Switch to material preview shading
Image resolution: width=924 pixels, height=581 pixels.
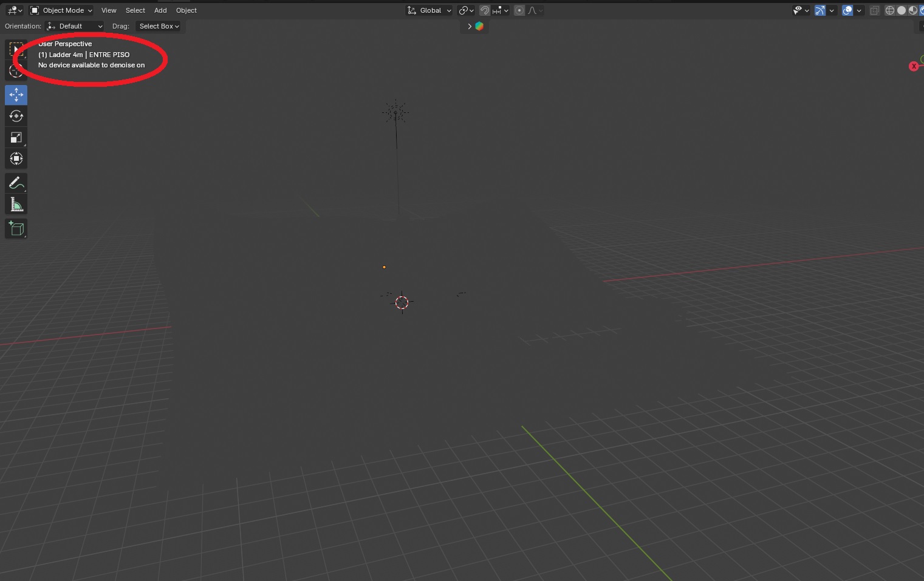tap(912, 10)
